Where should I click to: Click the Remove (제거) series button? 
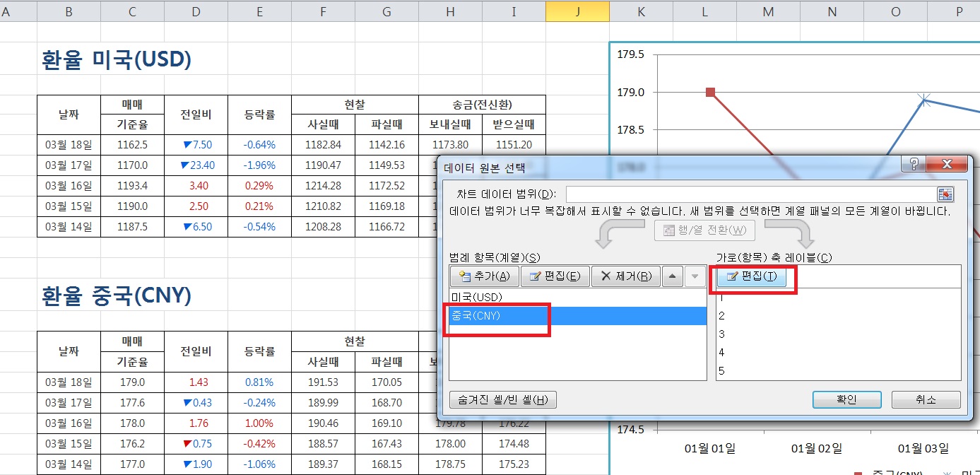pyautogui.click(x=625, y=276)
